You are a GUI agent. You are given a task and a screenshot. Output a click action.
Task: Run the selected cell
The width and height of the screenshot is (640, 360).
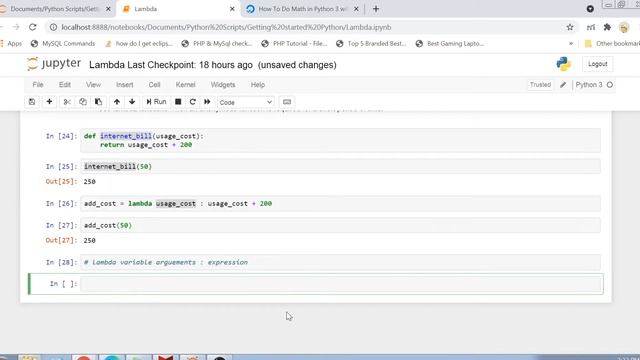pos(156,102)
